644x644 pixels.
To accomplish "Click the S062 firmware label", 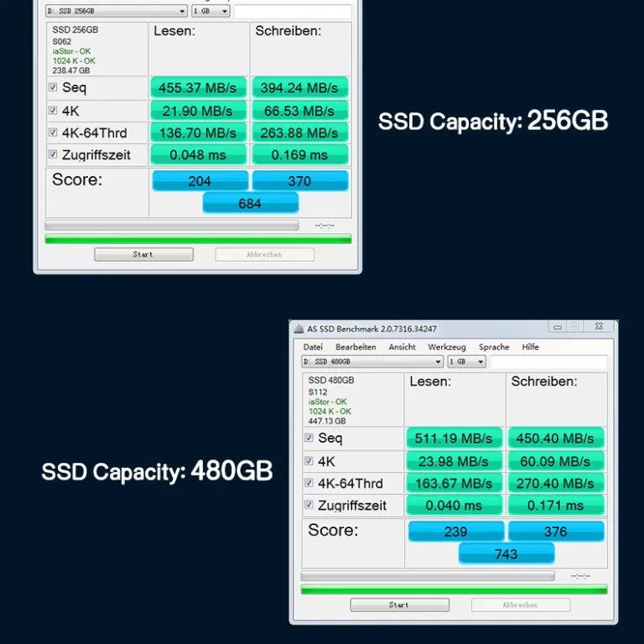I will 61,41.
